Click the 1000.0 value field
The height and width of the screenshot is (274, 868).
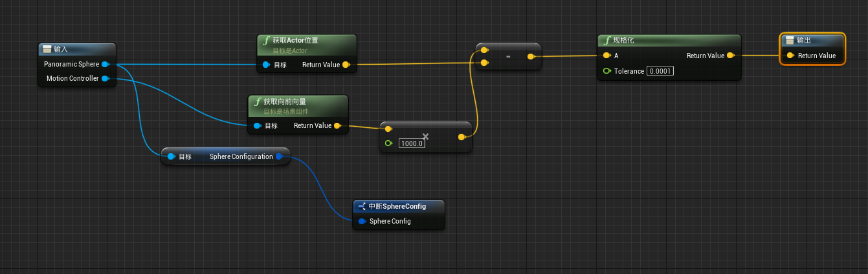point(412,143)
